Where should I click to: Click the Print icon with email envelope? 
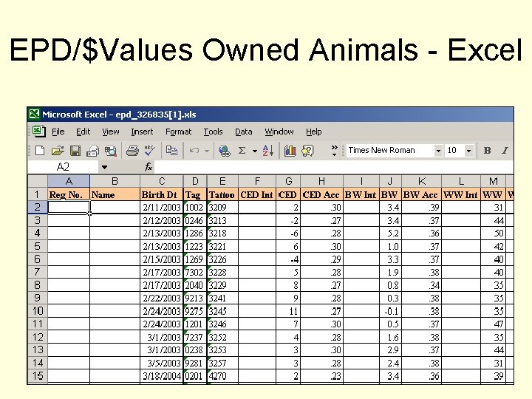[x=92, y=151]
